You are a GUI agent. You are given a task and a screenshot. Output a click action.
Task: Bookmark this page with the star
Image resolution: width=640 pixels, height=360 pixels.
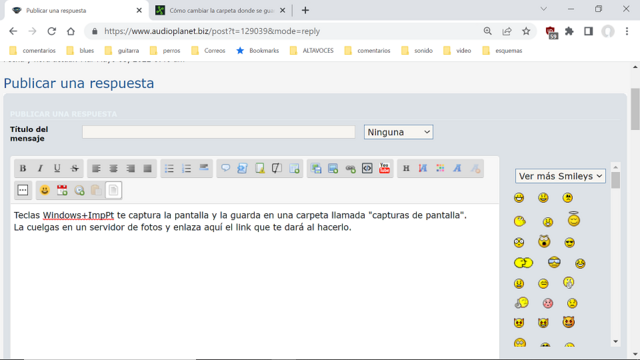pos(526,31)
